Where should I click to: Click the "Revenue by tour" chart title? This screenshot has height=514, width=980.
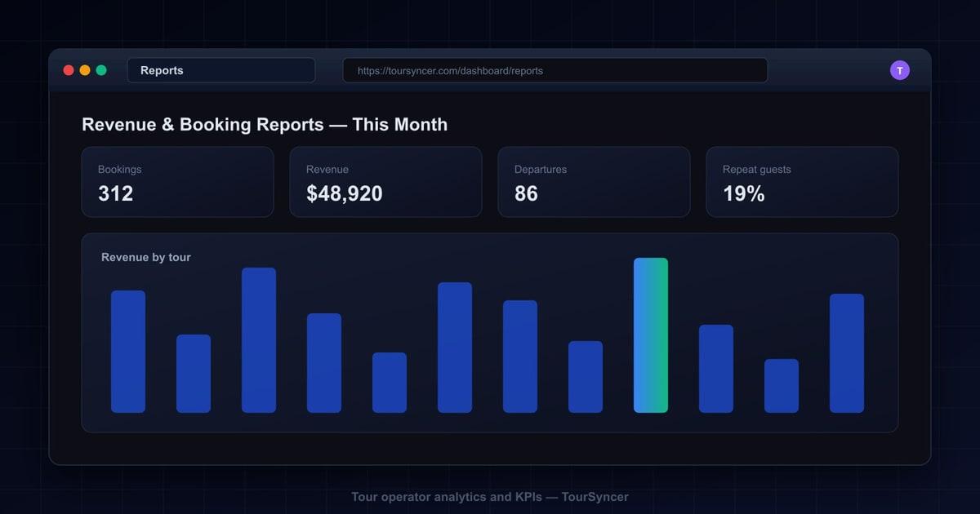(146, 257)
